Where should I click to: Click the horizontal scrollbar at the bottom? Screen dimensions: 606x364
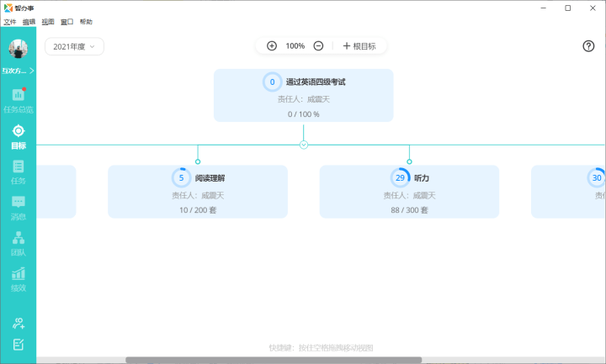tap(274, 360)
